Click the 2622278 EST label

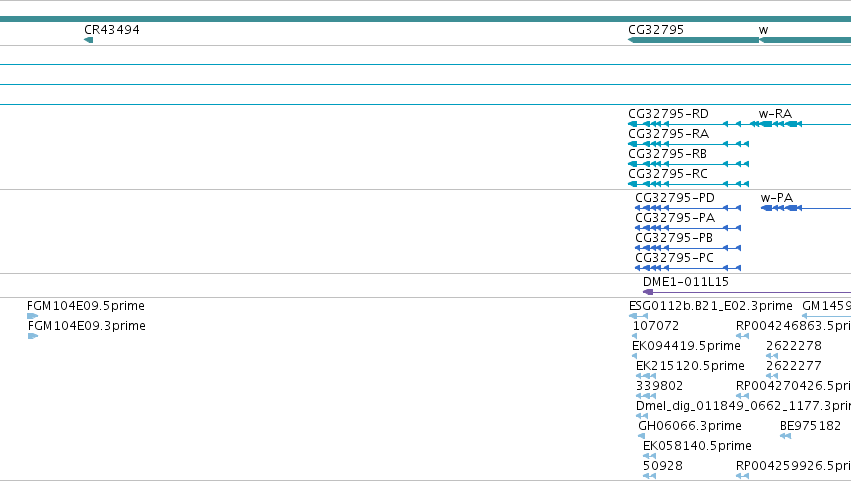(793, 346)
